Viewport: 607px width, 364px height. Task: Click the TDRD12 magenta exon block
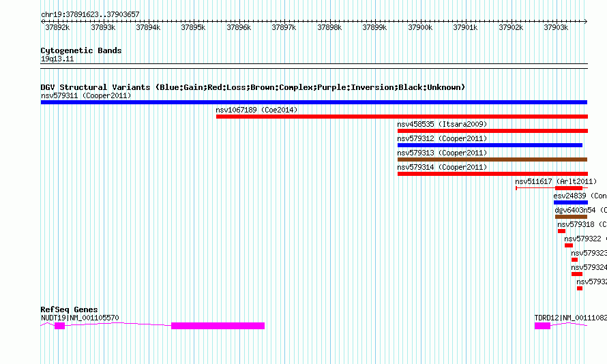click(x=542, y=326)
